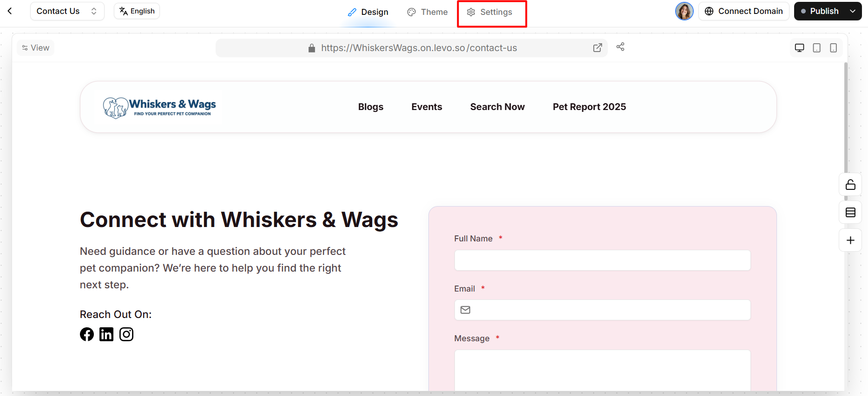Click the share icon

pos(620,47)
